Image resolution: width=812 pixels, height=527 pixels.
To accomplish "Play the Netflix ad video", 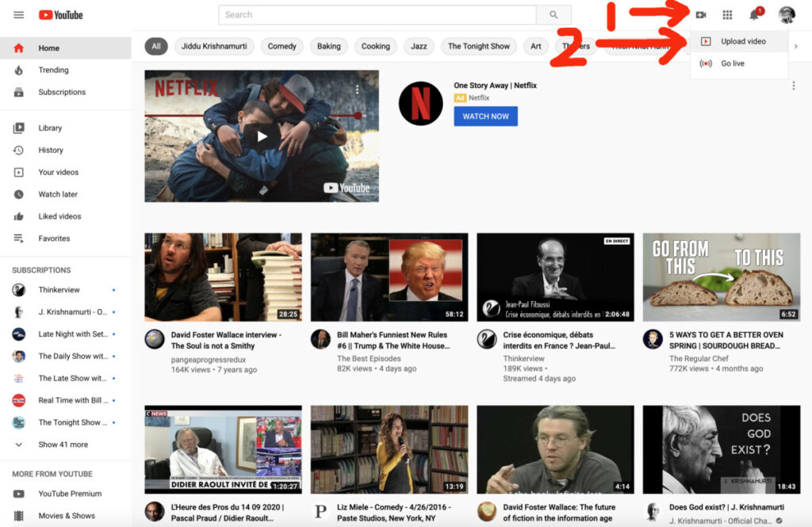I will coord(262,136).
